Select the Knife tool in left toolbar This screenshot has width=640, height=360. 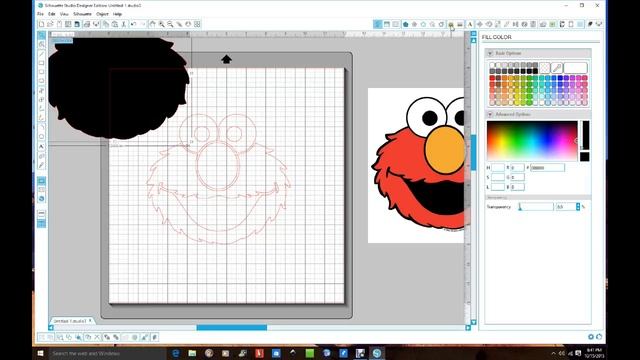(x=42, y=165)
